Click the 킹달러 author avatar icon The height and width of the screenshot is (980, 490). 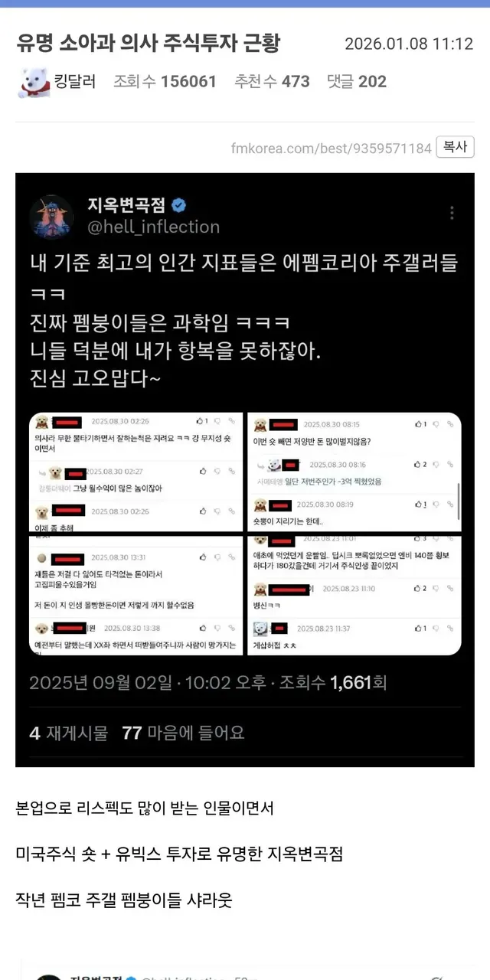click(33, 82)
